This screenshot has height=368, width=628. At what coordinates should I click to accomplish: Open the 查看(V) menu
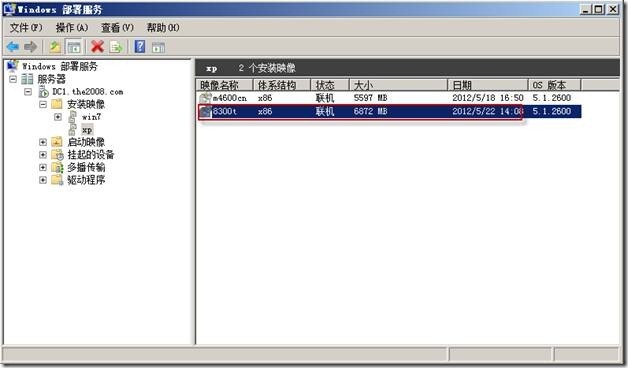117,27
